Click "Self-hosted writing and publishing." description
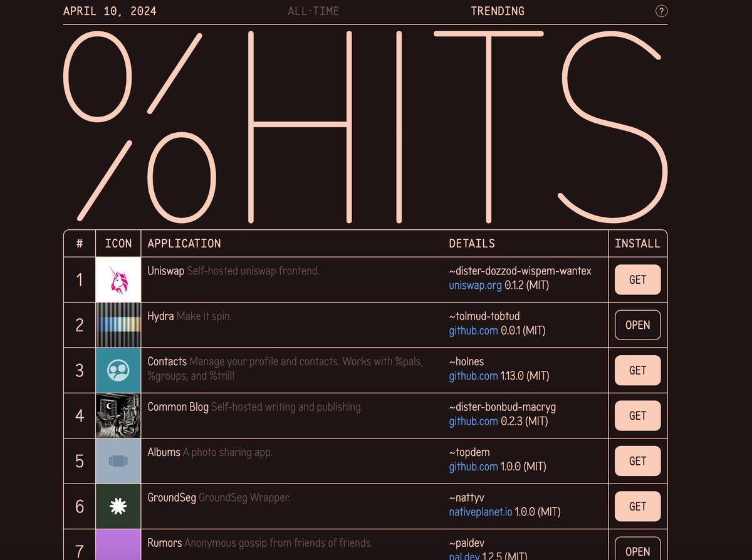 pyautogui.click(x=287, y=407)
